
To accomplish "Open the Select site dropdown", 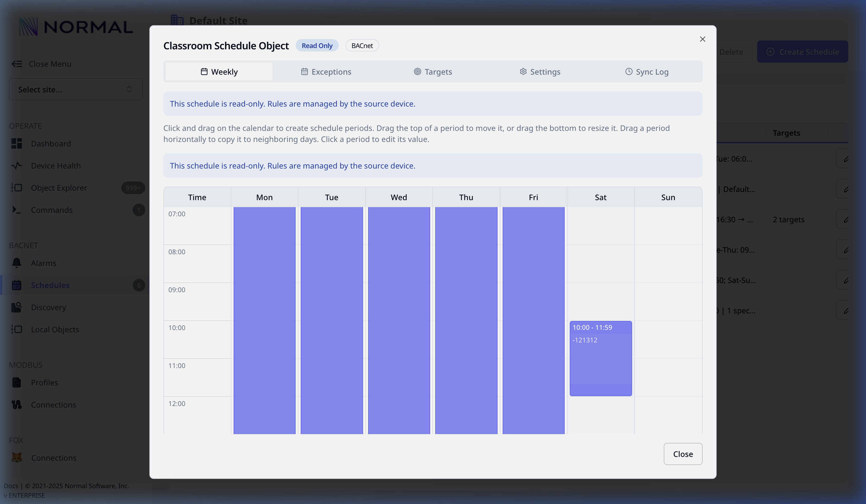I will pos(76,89).
